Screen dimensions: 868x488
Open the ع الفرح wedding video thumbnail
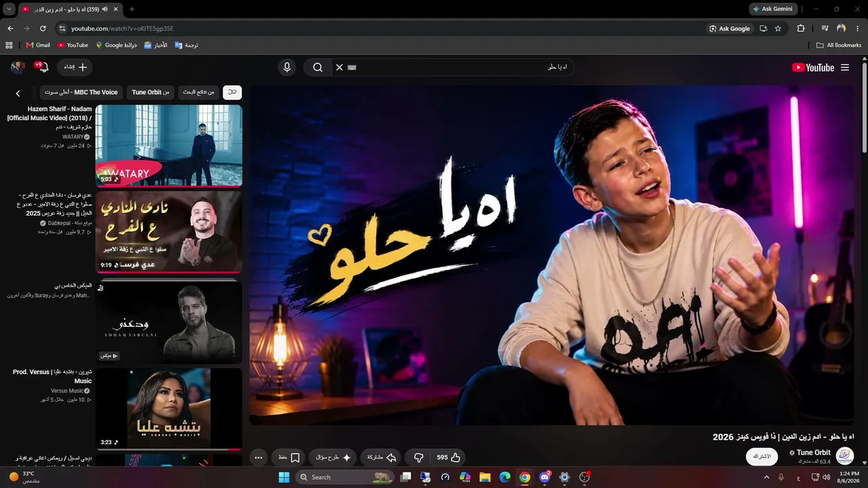pyautogui.click(x=169, y=232)
